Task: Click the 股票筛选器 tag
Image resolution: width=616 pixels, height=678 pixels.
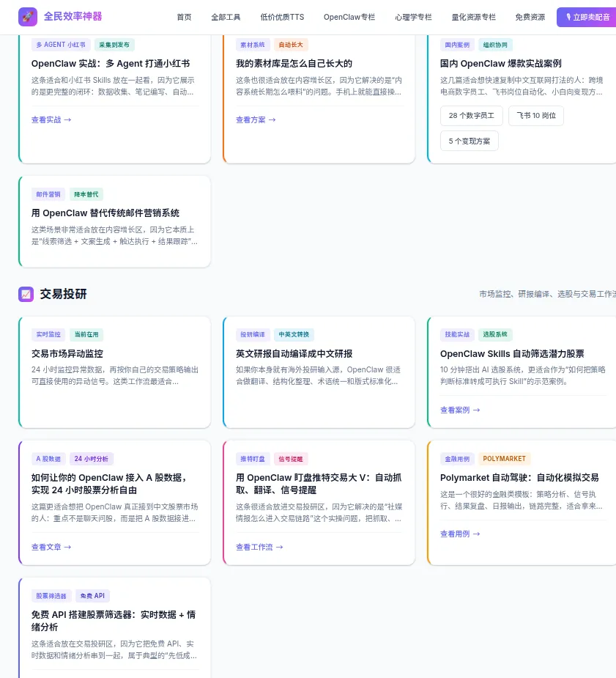Action: point(51,596)
